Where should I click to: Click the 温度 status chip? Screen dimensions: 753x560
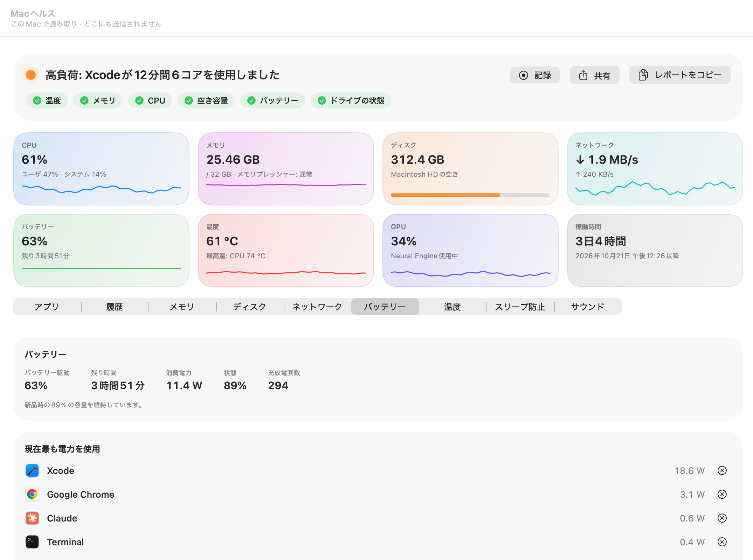point(47,101)
